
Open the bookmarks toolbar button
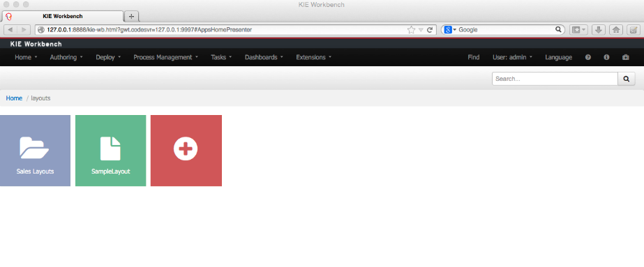578,29
